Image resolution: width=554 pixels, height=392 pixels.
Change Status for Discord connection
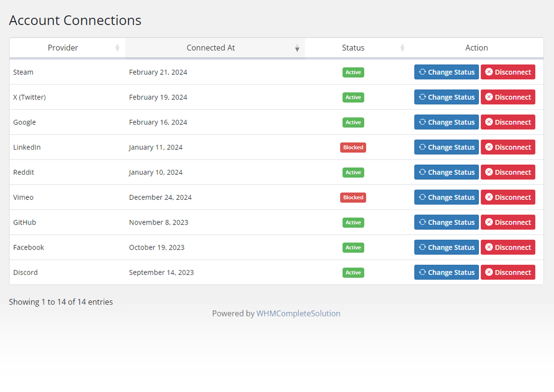446,272
